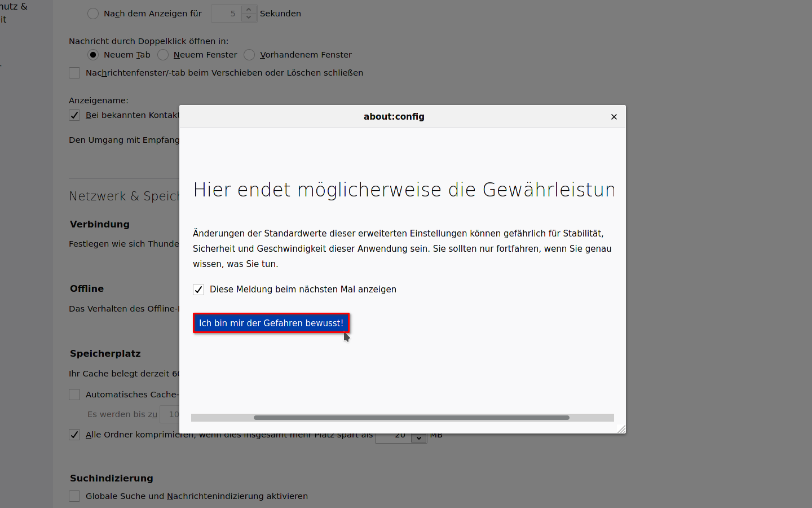Enable 'Globale Suche und Nachrichtenindizierung aktivieren'
The image size is (812, 508).
click(x=74, y=496)
